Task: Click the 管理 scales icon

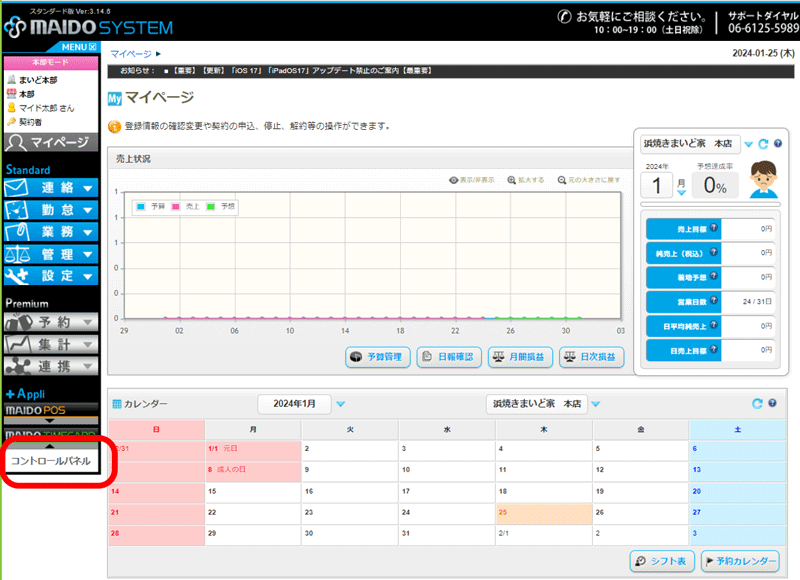Action: 17,254
